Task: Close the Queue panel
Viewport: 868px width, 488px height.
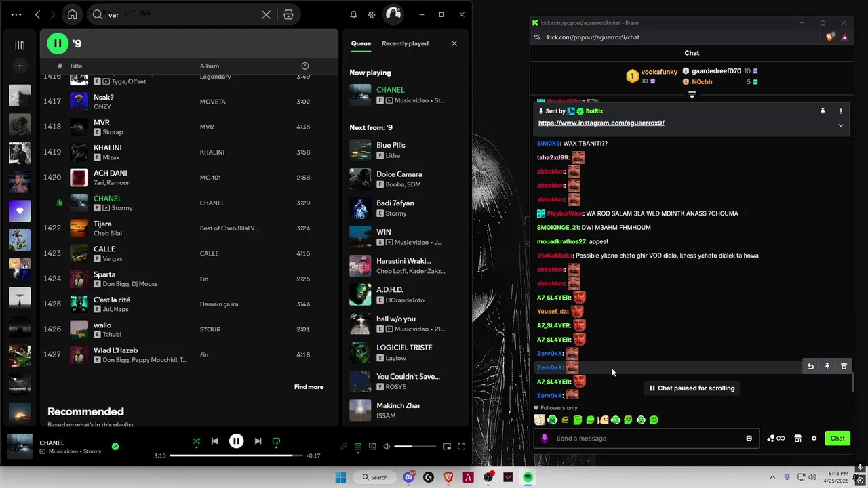Action: (x=454, y=43)
